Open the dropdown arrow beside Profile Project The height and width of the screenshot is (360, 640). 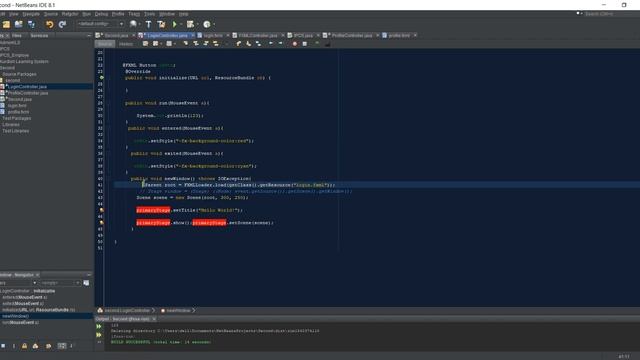(214, 24)
